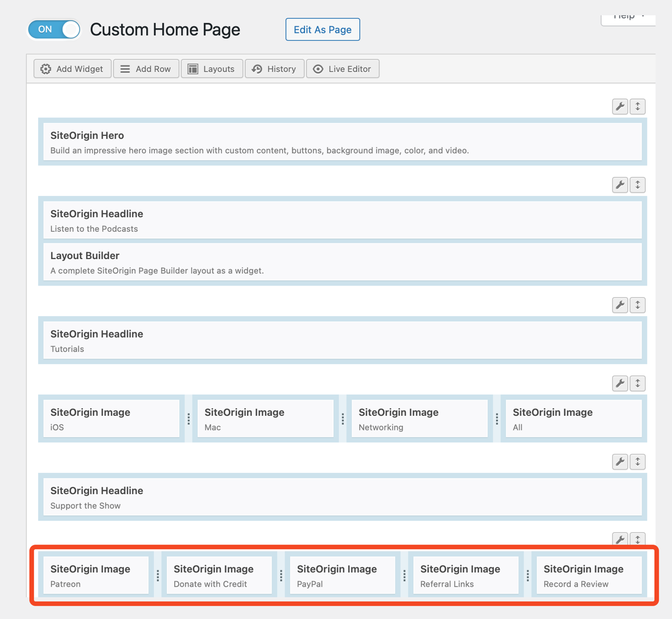Image resolution: width=672 pixels, height=619 pixels.
Task: Click column divider between PayPal and Referral Links
Action: click(x=404, y=575)
